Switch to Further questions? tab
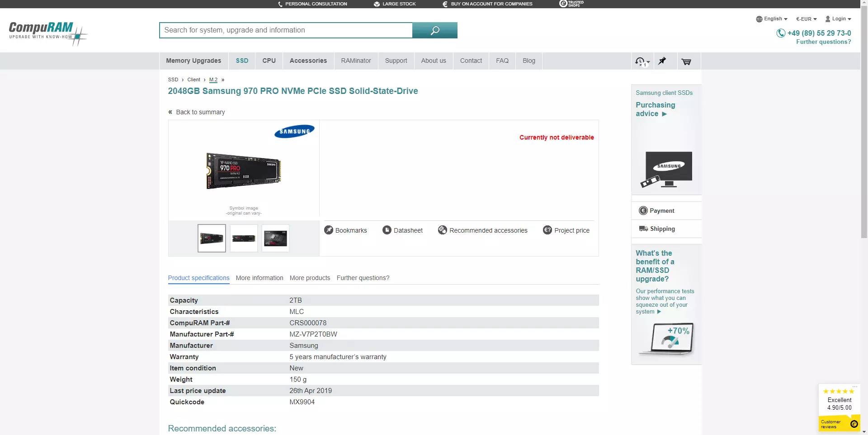Viewport: 868px width, 435px height. 363,278
